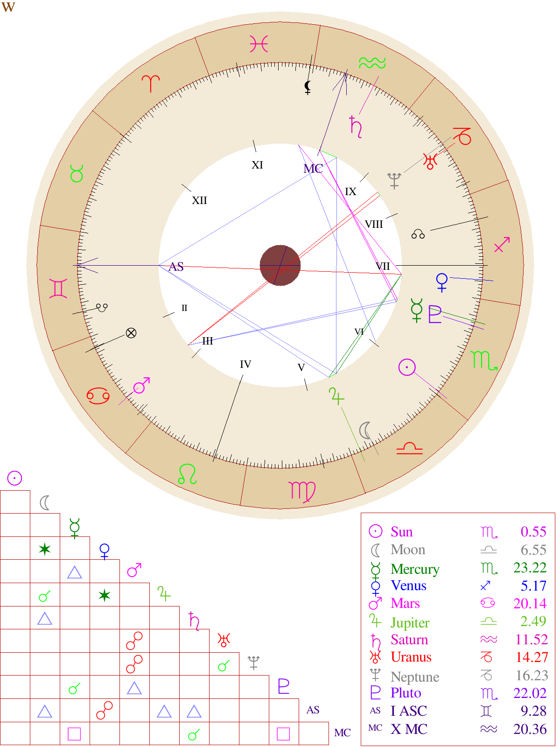Select the Venus header glyph in aspect grid
Image resolution: width=560 pixels, height=747 pixels.
click(x=105, y=551)
